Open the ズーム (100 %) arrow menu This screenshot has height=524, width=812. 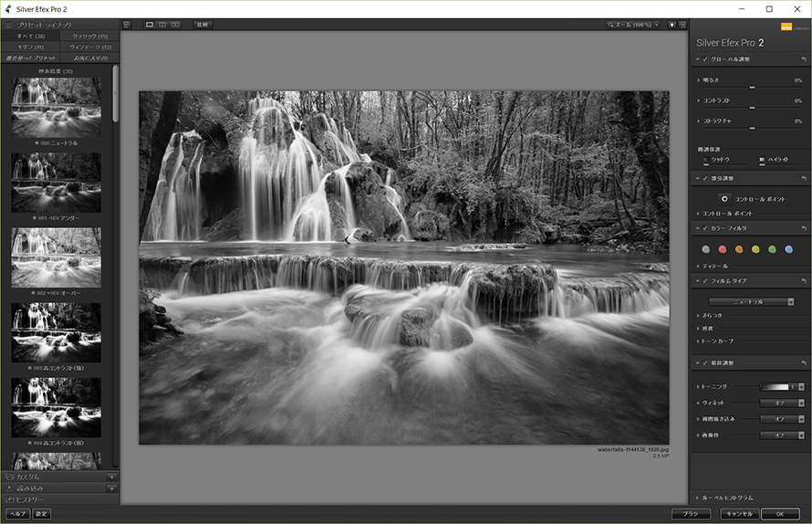(657, 25)
